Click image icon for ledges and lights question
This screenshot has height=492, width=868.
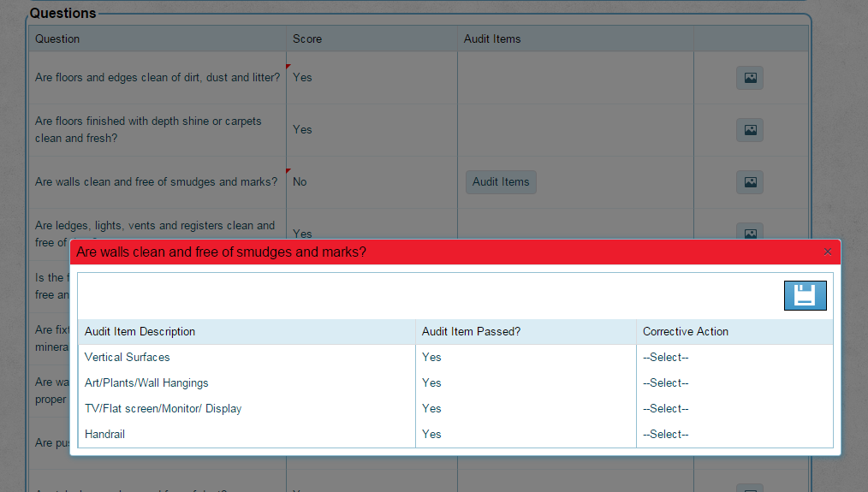tap(749, 231)
